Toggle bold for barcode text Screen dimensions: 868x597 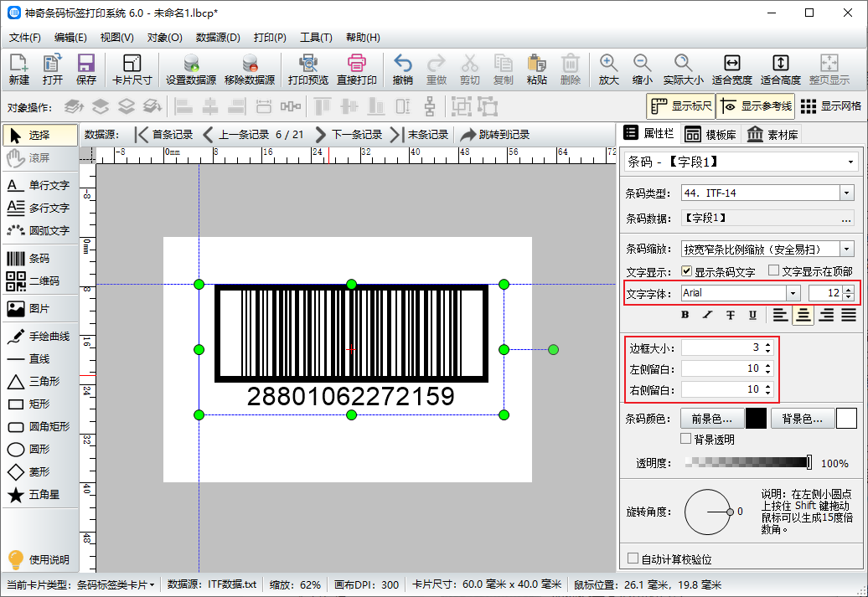click(x=685, y=315)
